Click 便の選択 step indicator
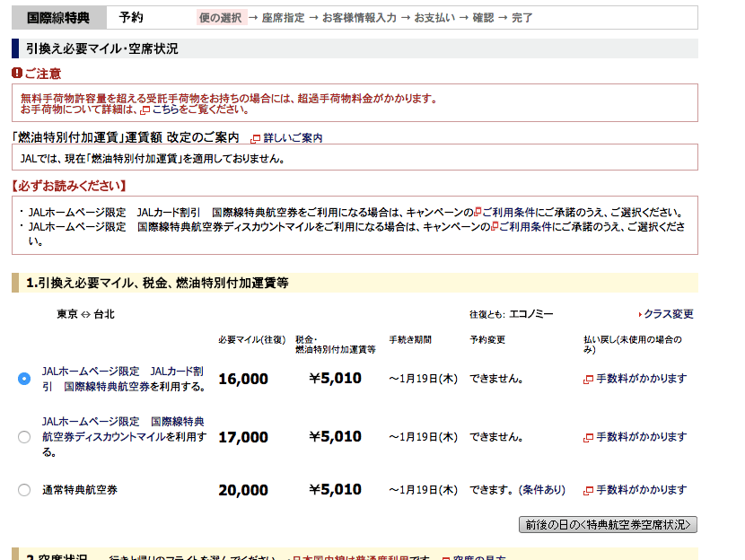The width and height of the screenshot is (745, 560). tap(221, 18)
